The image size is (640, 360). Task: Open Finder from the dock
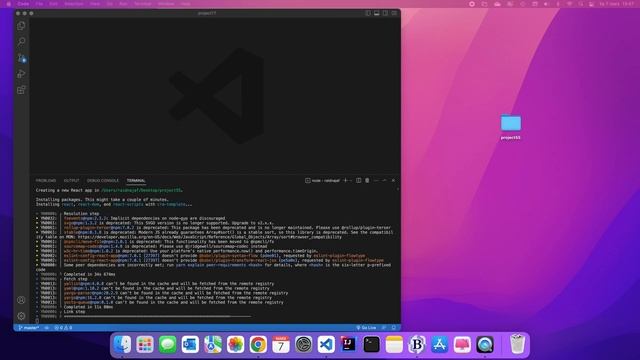(x=122, y=344)
